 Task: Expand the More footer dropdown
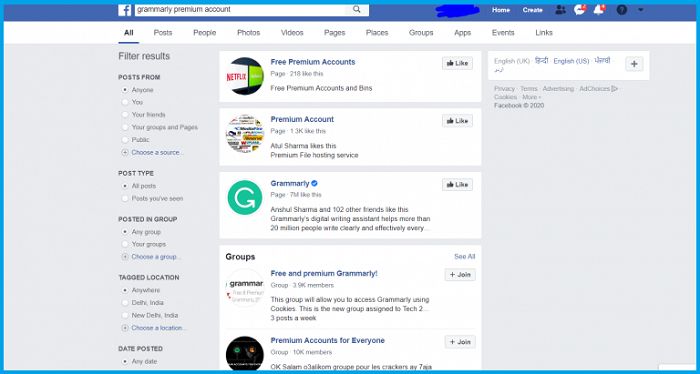pos(531,97)
